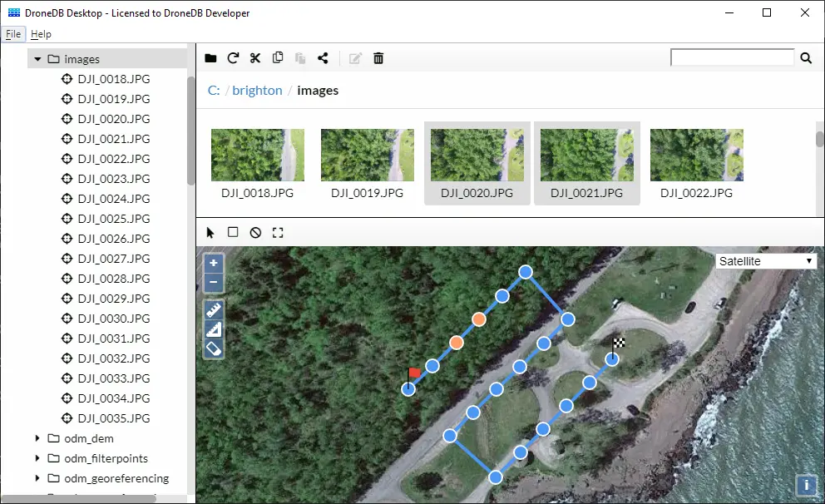This screenshot has width=825, height=504.
Task: Open the File menu
Action: point(13,34)
